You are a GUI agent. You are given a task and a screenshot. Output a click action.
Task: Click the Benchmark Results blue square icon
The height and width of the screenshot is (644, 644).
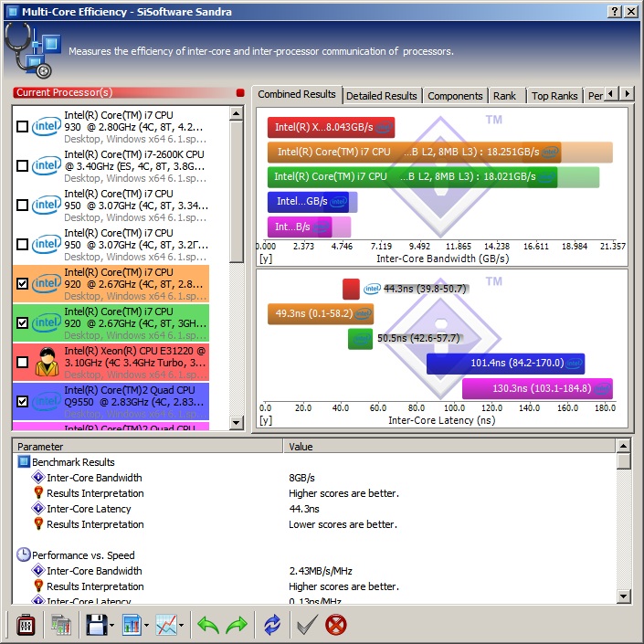point(24,461)
